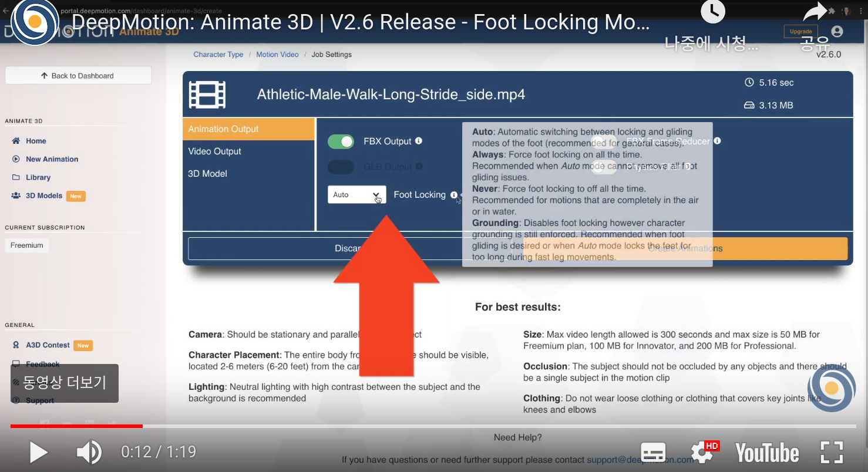
Task: Click the film strip video file icon
Action: point(207,95)
